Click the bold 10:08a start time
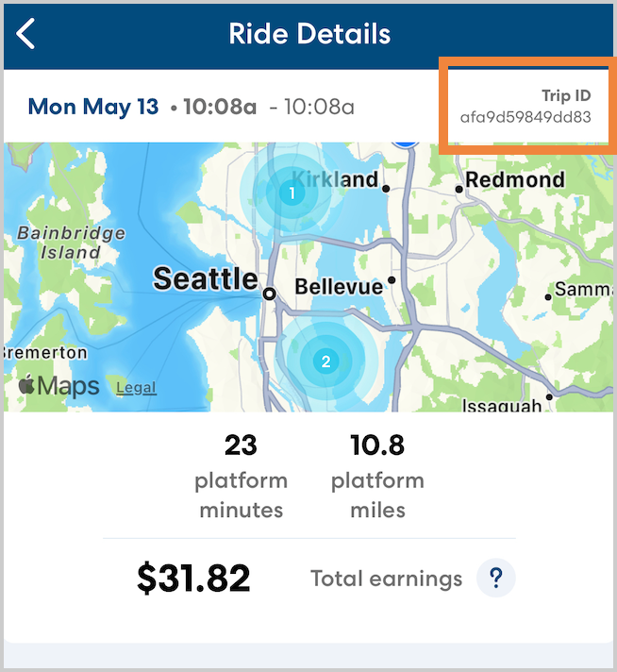The image size is (617, 672). point(220,107)
